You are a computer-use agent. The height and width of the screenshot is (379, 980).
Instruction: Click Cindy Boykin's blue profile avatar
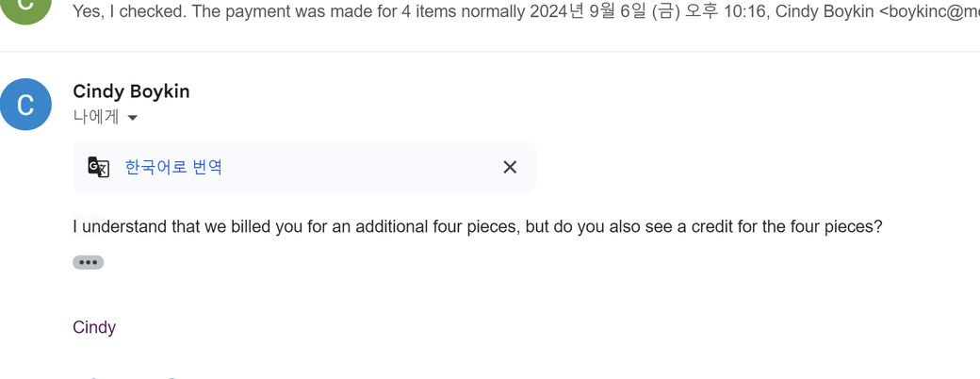(x=25, y=104)
